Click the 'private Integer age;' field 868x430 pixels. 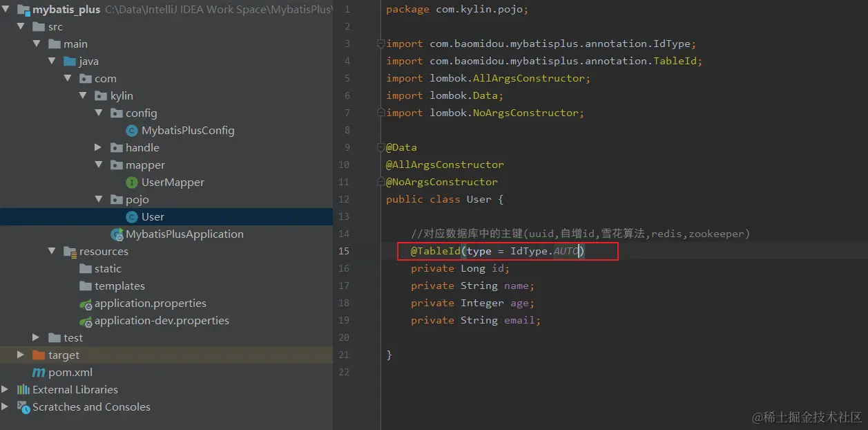pos(473,303)
